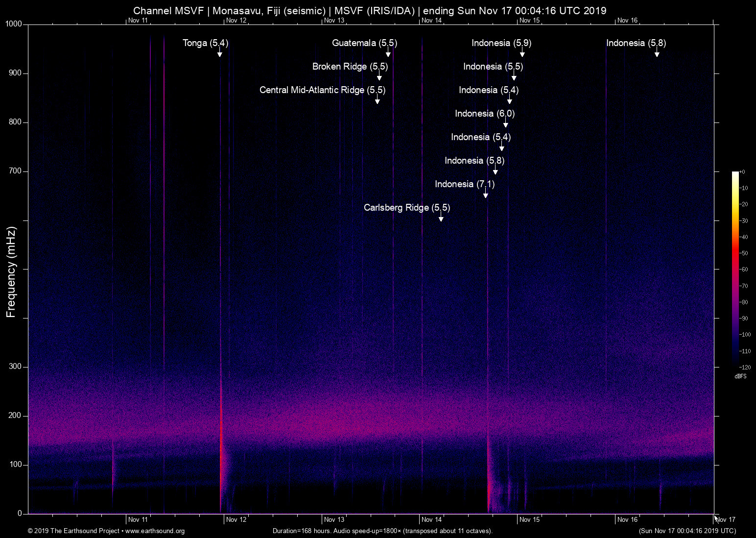Viewport: 756px width, 538px height.
Task: Click the 900 frequency tick label
Action: click(16, 73)
